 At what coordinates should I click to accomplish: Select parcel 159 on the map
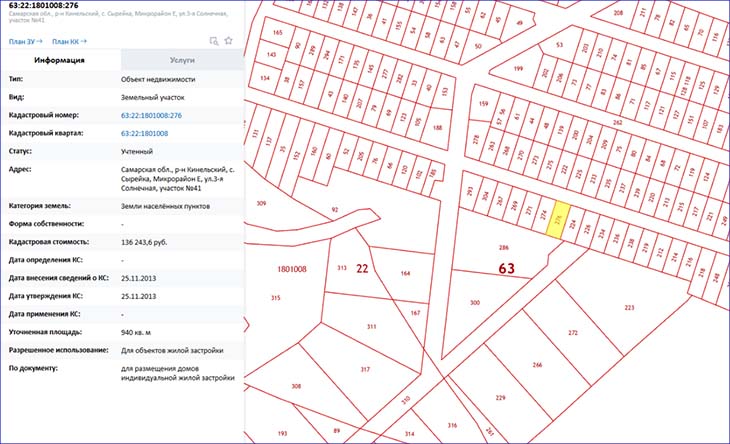point(483,104)
